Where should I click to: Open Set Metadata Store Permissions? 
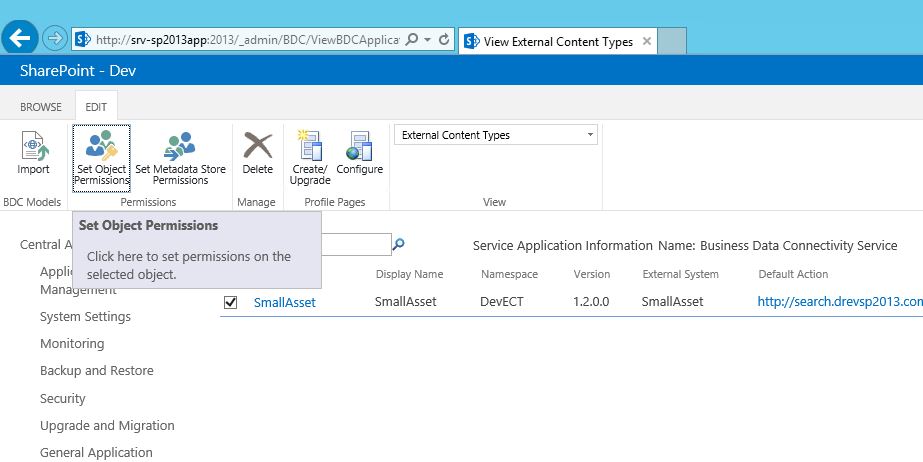180,158
